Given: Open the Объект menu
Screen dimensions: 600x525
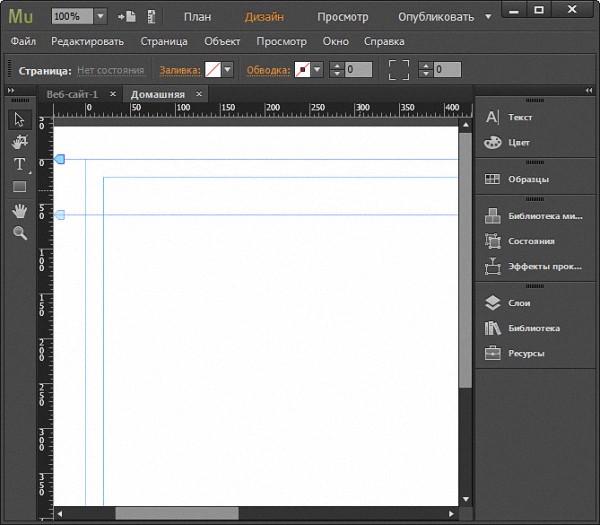Looking at the screenshot, I should pyautogui.click(x=222, y=42).
